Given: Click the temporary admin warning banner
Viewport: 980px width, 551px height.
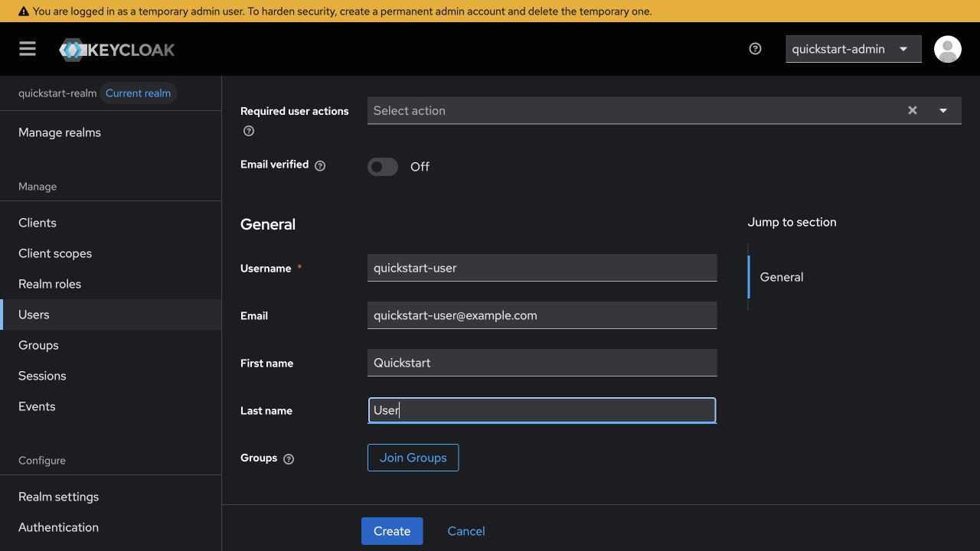Looking at the screenshot, I should 490,11.
